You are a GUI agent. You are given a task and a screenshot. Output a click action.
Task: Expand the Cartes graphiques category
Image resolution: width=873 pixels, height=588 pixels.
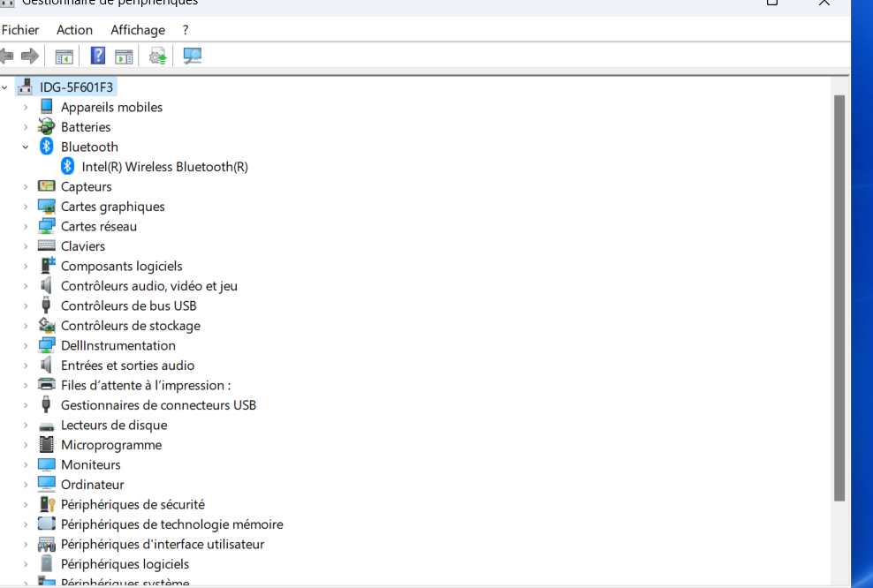(26, 207)
